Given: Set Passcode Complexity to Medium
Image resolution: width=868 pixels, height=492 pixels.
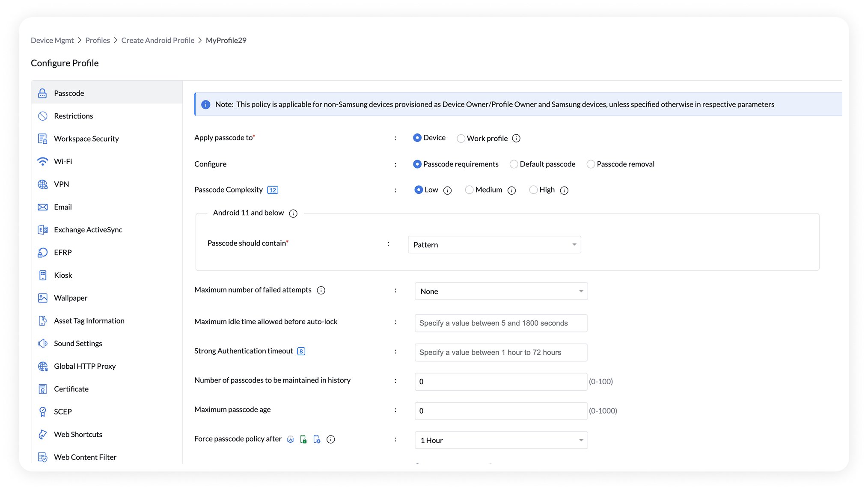Looking at the screenshot, I should click(x=470, y=190).
